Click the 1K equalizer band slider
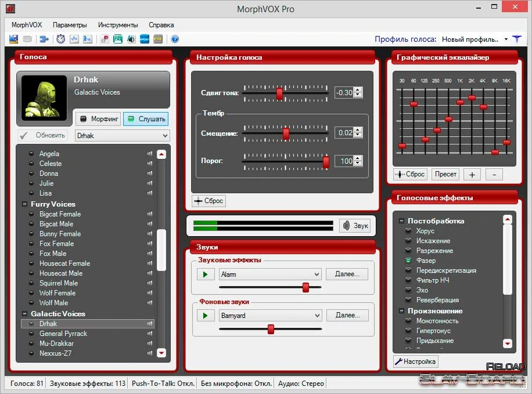The height and width of the screenshot is (394, 532). 460,102
